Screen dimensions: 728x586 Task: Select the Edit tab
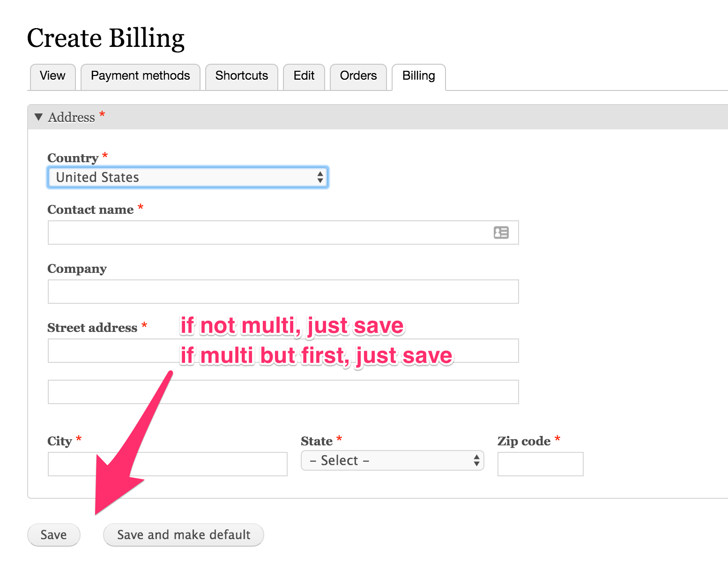(x=304, y=76)
